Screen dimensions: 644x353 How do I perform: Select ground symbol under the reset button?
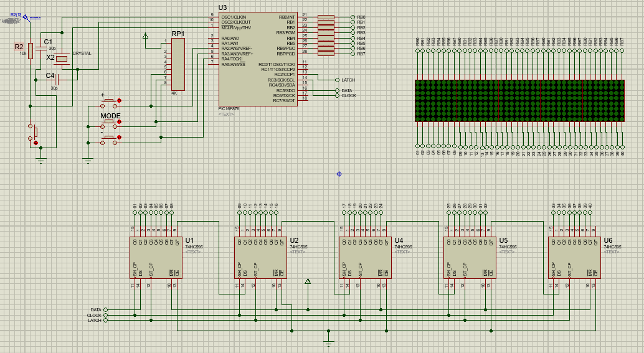tap(40, 160)
